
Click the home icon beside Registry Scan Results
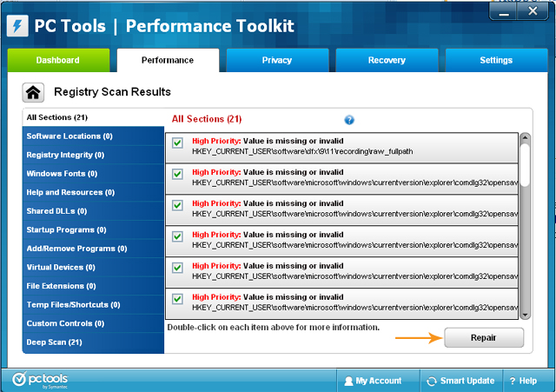click(x=33, y=92)
